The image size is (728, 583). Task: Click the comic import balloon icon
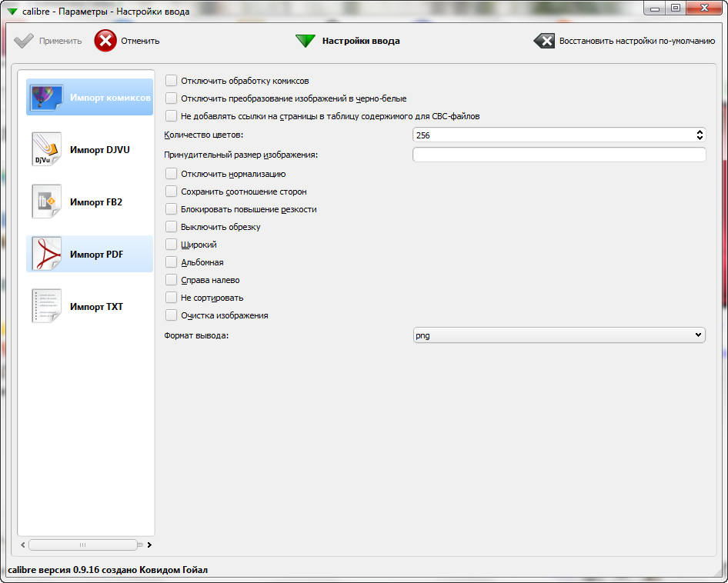coord(46,98)
